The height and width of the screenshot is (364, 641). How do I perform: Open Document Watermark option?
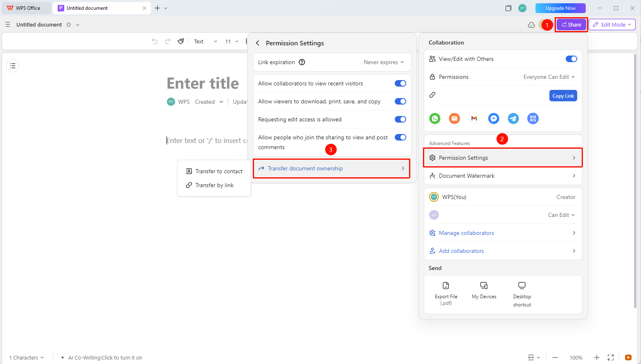point(503,176)
